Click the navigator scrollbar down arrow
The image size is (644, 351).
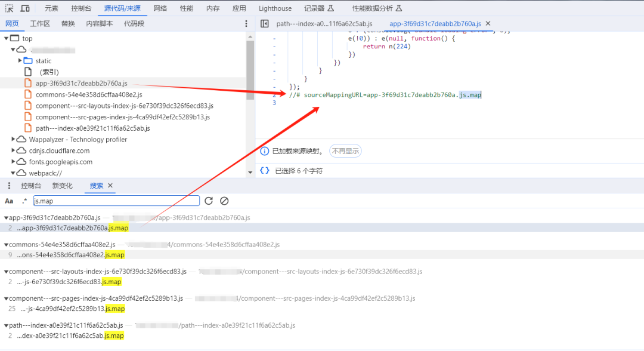tap(250, 173)
